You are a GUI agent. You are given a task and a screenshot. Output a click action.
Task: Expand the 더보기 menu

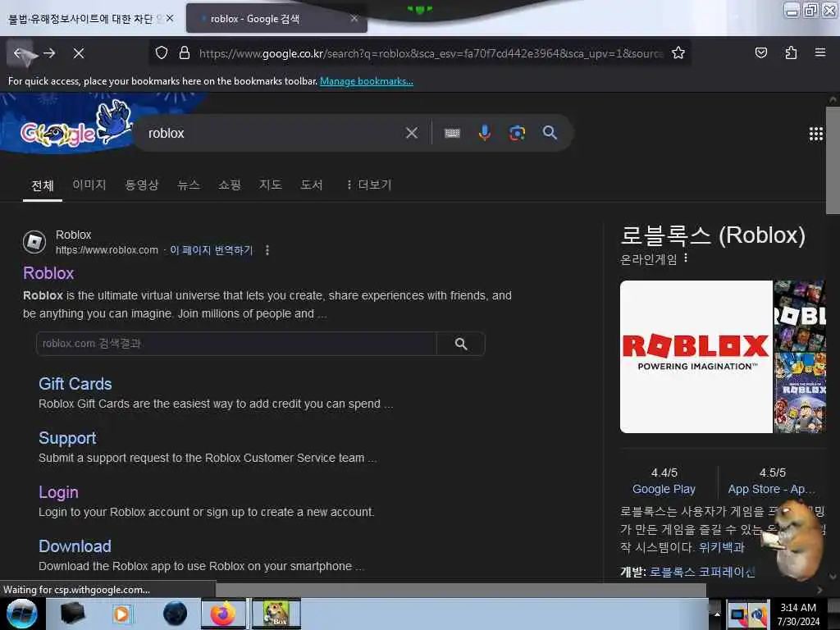coord(369,185)
